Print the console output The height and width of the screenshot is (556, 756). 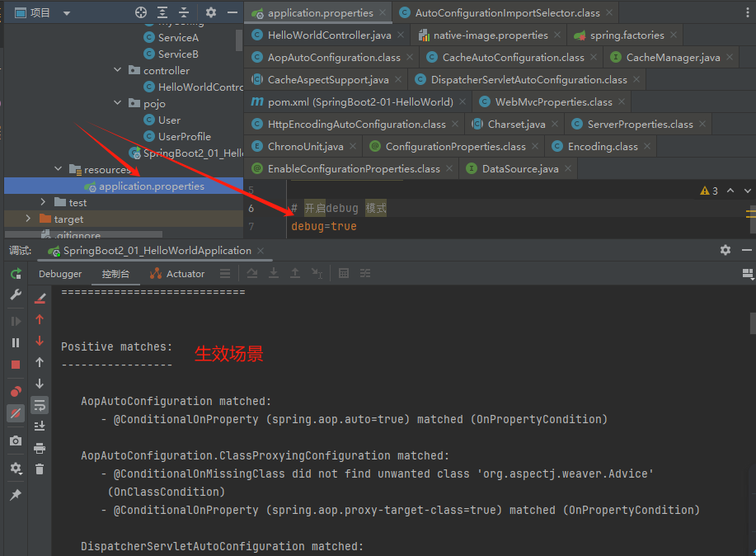coord(40,448)
